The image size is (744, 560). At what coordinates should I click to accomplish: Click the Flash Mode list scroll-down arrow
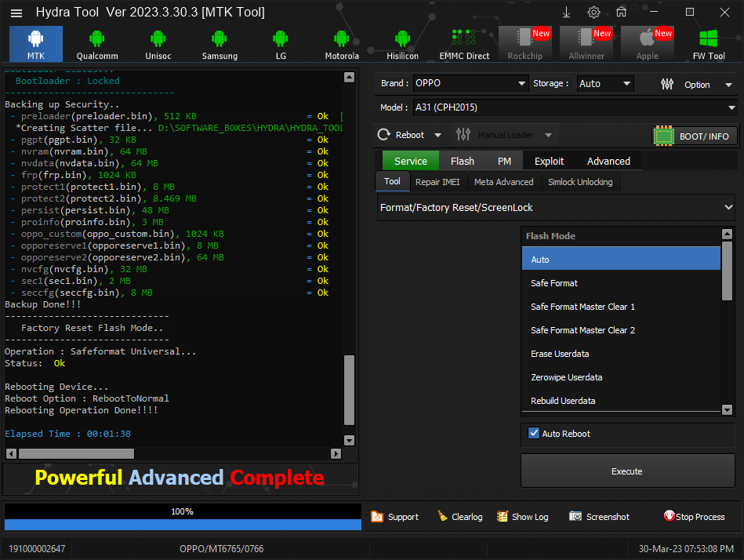tap(727, 409)
